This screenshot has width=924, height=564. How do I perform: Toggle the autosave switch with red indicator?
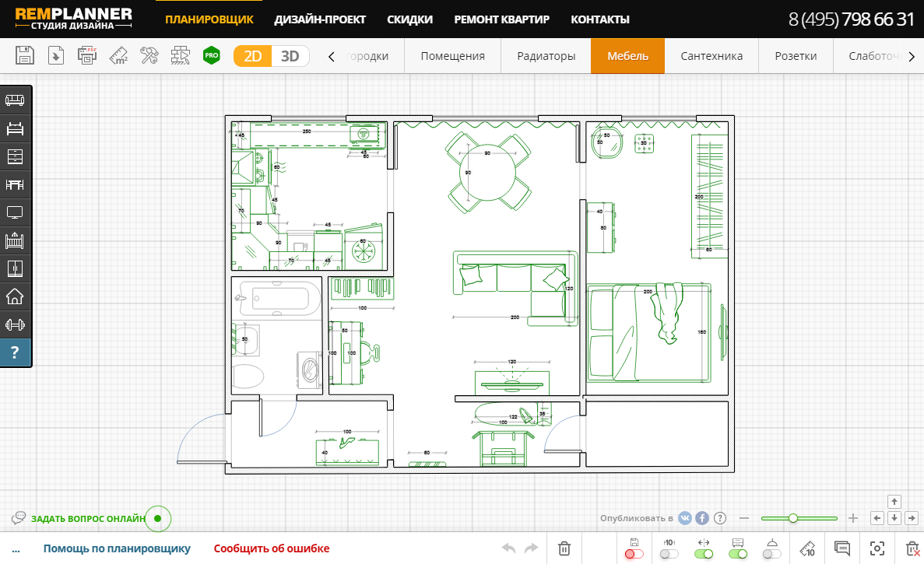point(634,553)
